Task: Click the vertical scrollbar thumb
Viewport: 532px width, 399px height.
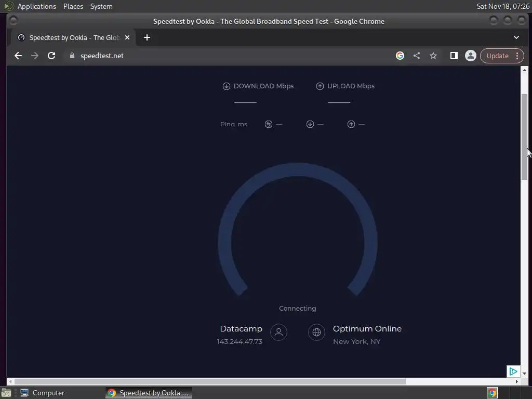Action: click(525, 137)
